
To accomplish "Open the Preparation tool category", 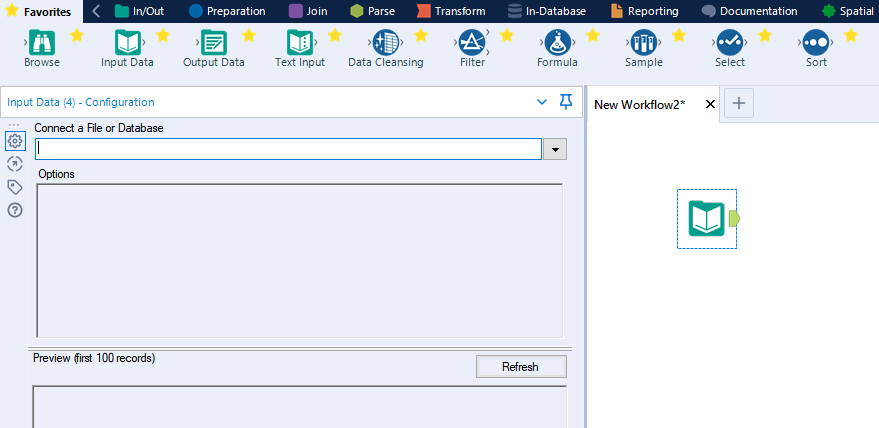I will 227,11.
